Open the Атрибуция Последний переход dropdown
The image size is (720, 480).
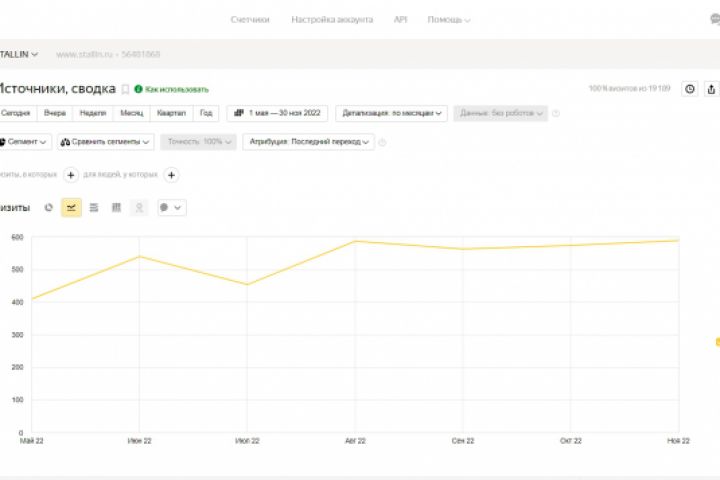(x=309, y=142)
